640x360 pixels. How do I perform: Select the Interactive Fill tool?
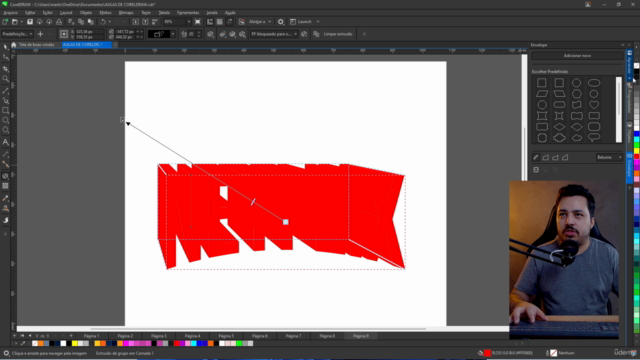click(5, 209)
